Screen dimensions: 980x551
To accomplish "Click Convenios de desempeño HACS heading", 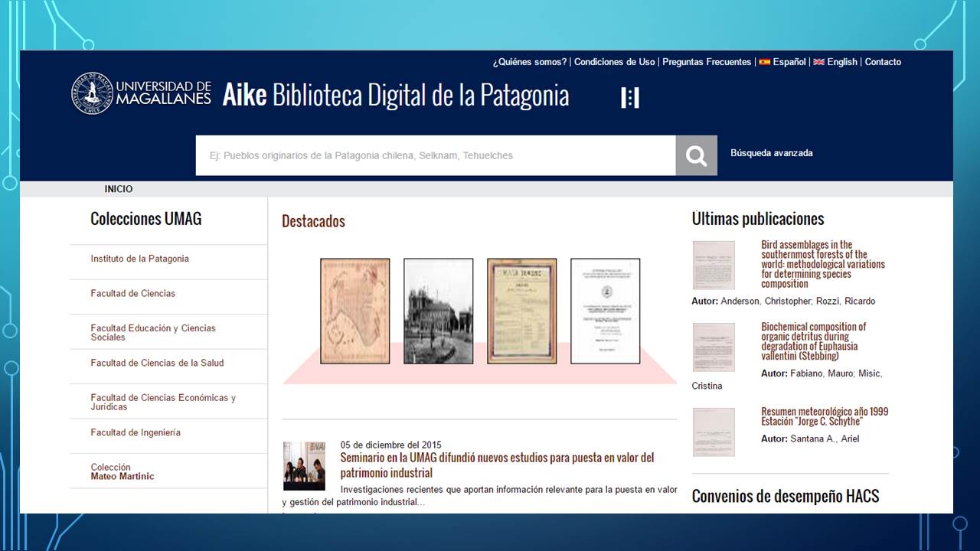I will pos(786,496).
